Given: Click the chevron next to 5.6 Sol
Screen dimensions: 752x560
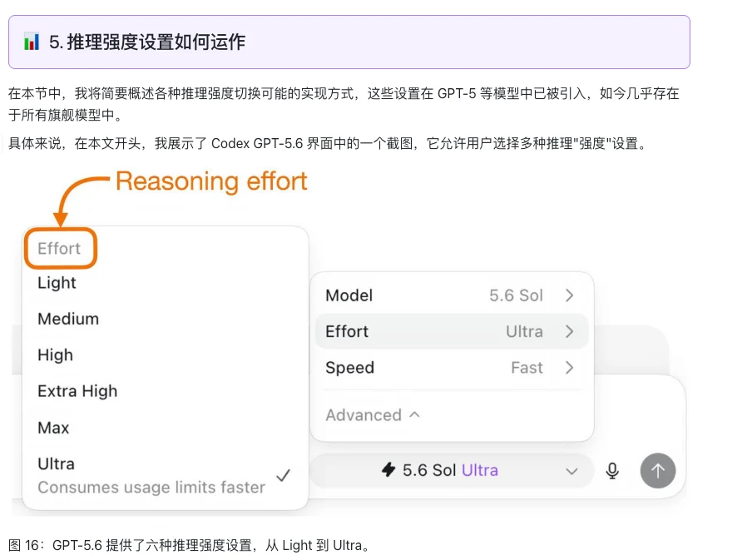Looking at the screenshot, I should pyautogui.click(x=569, y=295).
